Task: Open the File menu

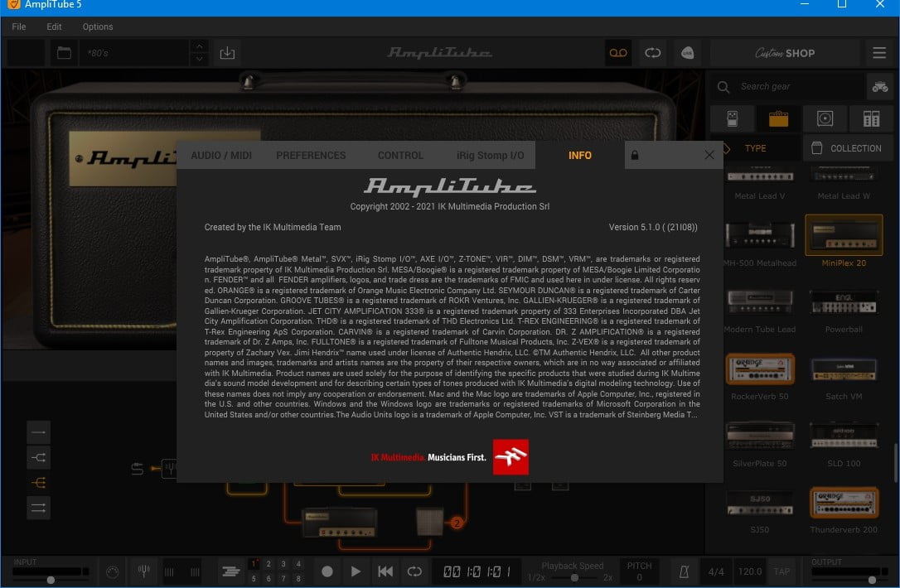Action: pos(18,27)
